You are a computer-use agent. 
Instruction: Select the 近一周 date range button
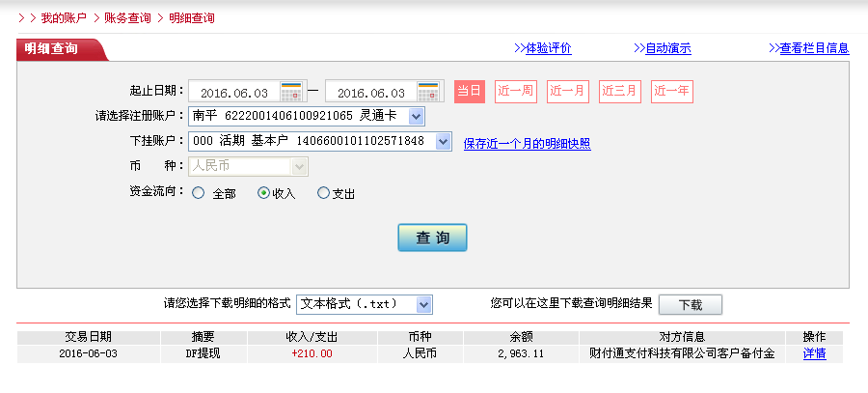515,92
